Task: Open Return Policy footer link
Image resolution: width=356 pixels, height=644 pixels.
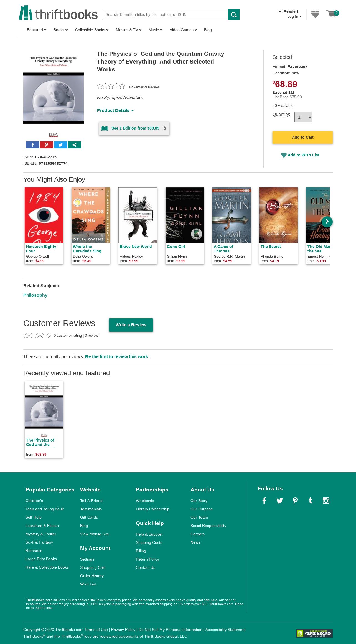Action: click(148, 559)
